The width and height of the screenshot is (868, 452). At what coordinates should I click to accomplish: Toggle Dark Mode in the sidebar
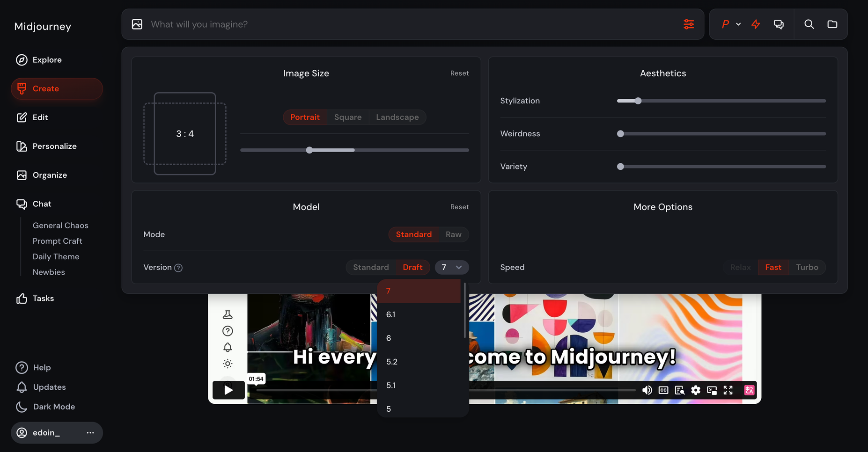tap(45, 407)
